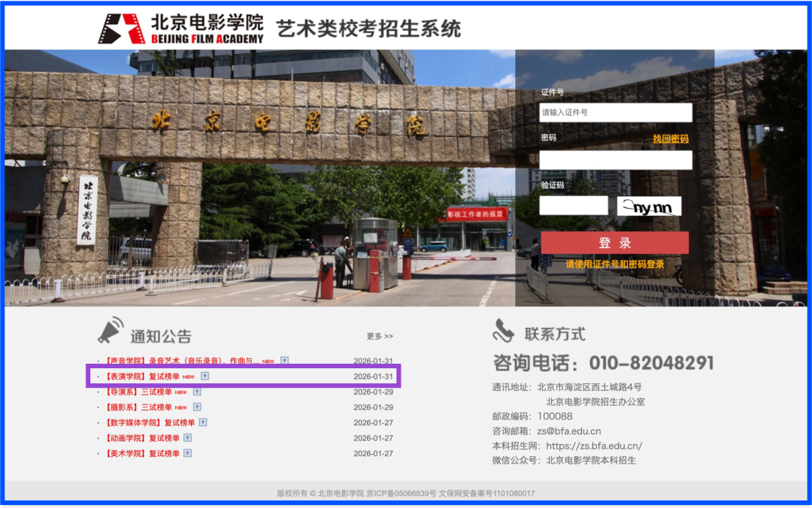
Task: Click the red 登录 button
Action: pyautogui.click(x=615, y=242)
